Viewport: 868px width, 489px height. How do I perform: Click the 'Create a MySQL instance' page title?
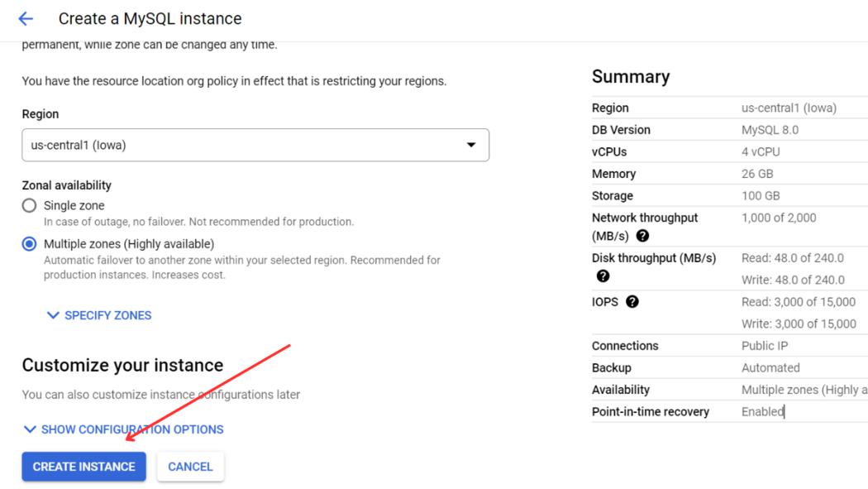[x=150, y=18]
